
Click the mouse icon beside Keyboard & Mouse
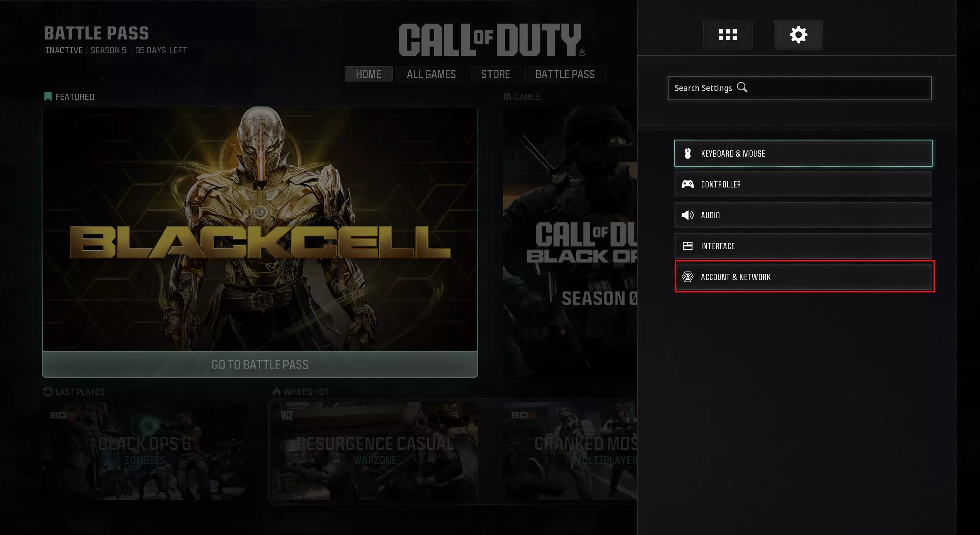687,154
